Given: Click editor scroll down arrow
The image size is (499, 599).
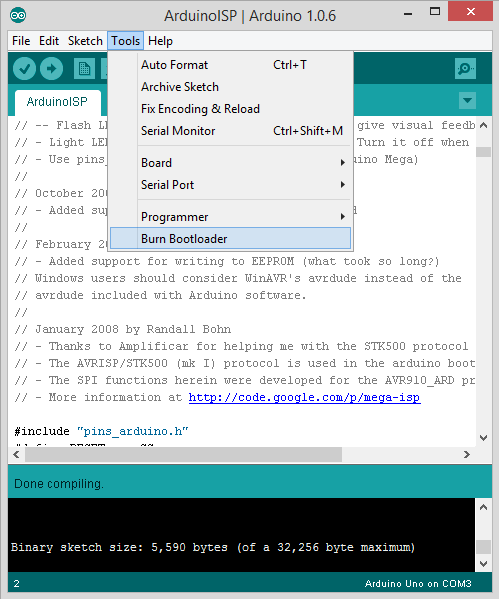Looking at the screenshot, I should (x=483, y=438).
